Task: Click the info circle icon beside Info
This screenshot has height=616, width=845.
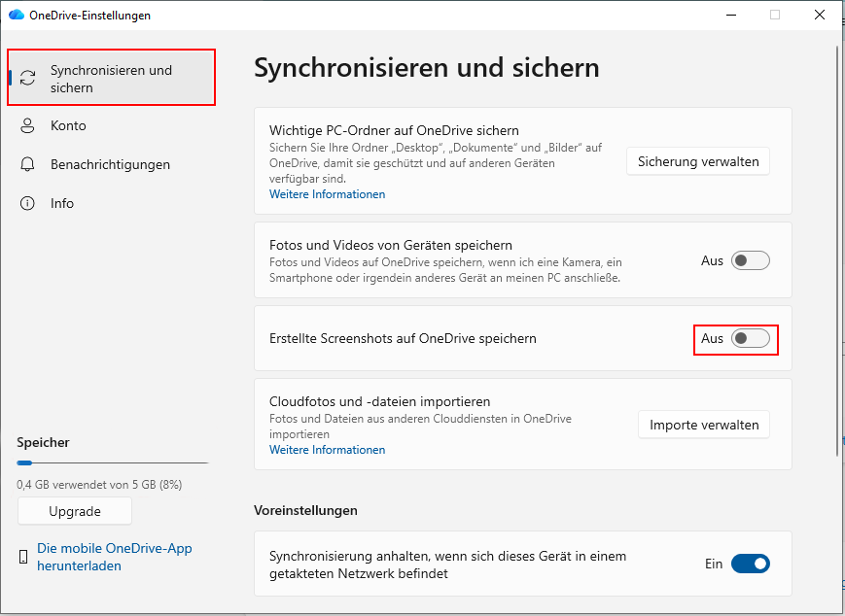Action: point(27,203)
